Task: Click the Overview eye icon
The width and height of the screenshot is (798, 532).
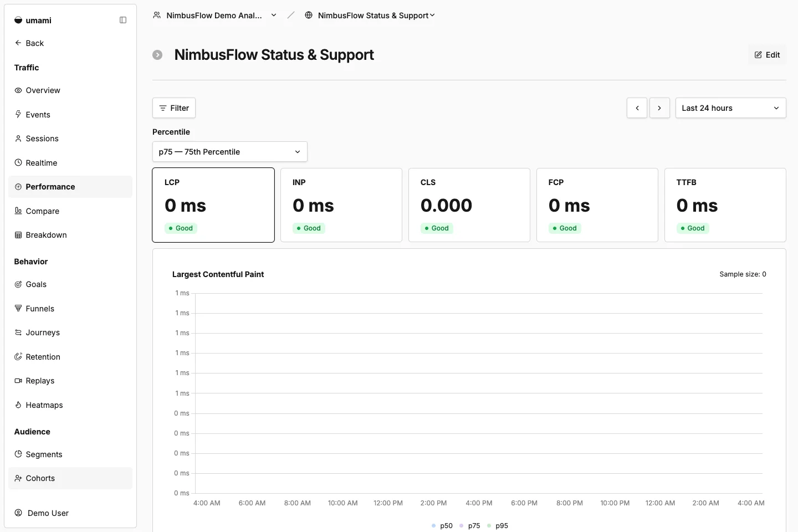Action: tap(18, 90)
